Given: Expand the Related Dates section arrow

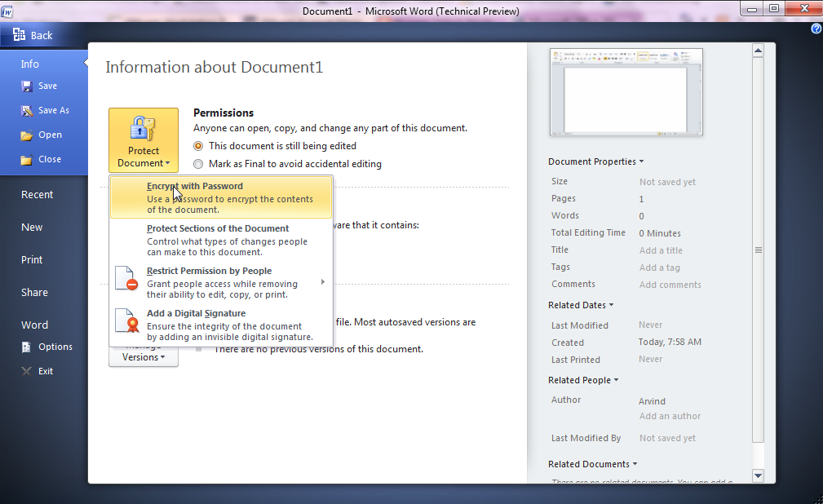Looking at the screenshot, I should pyautogui.click(x=611, y=305).
